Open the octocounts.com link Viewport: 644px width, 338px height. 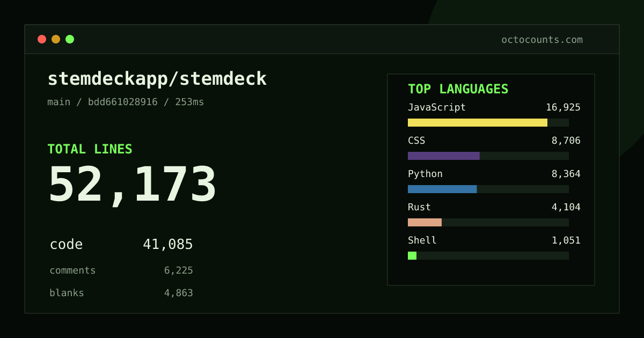click(x=542, y=40)
